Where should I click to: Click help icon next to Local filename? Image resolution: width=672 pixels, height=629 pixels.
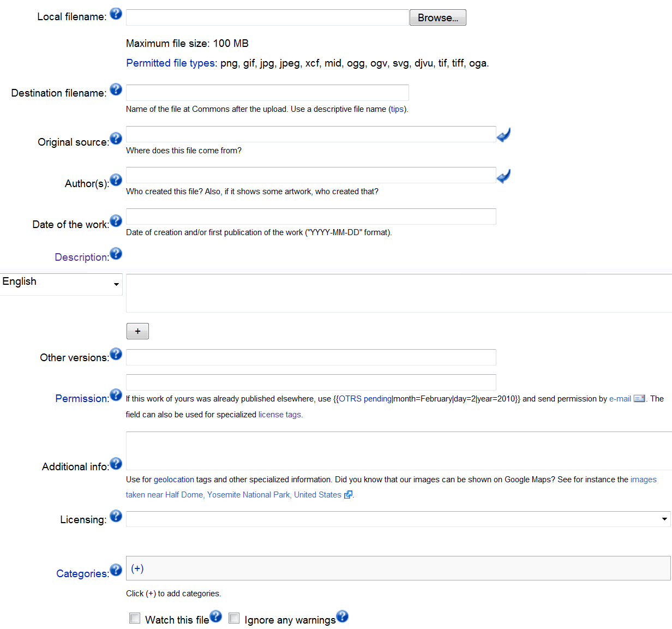coord(116,14)
